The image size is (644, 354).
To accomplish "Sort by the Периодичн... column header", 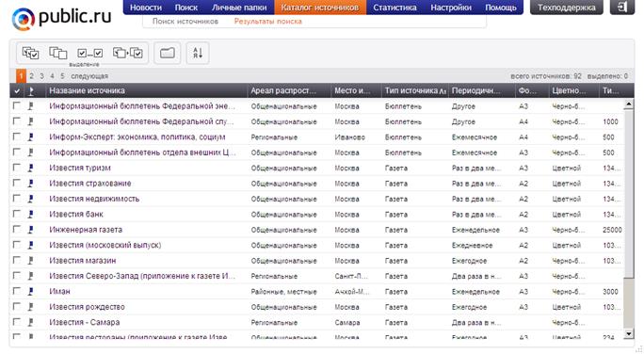I will 482,90.
